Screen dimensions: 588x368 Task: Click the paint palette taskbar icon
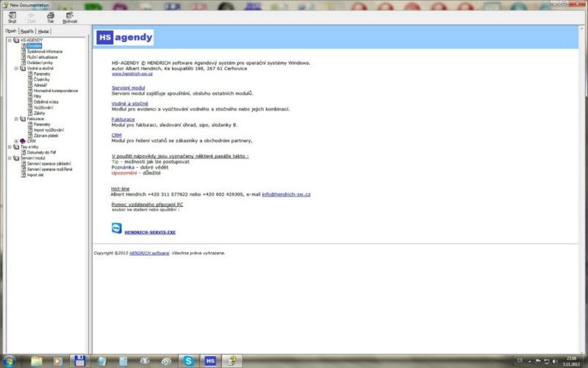(x=166, y=361)
